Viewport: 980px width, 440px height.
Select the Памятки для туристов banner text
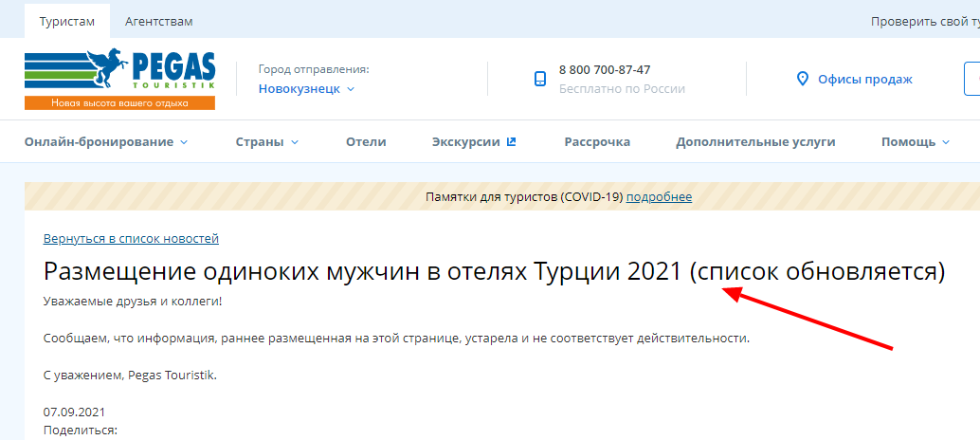[x=524, y=197]
